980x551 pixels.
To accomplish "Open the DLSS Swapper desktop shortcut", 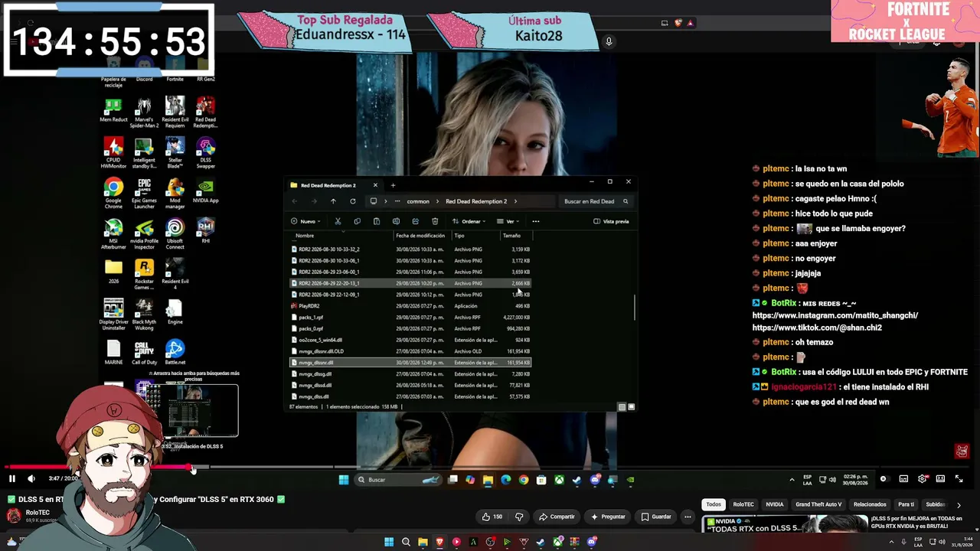I will coord(205,153).
